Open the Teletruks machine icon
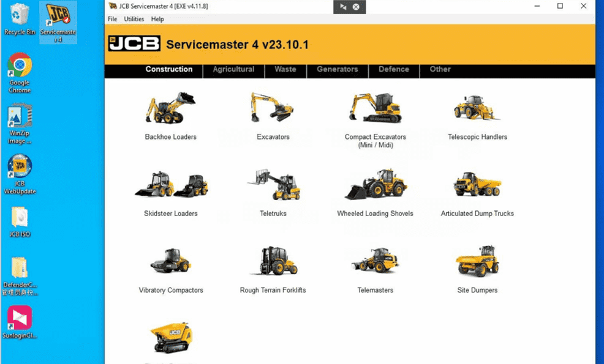The image size is (604, 364). [x=274, y=184]
